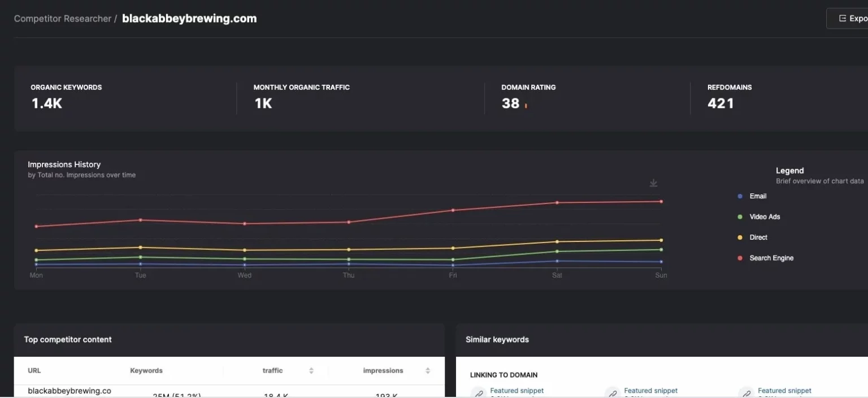The width and height of the screenshot is (868, 398).
Task: Toggle the Direct series in the legend
Action: coord(740,237)
